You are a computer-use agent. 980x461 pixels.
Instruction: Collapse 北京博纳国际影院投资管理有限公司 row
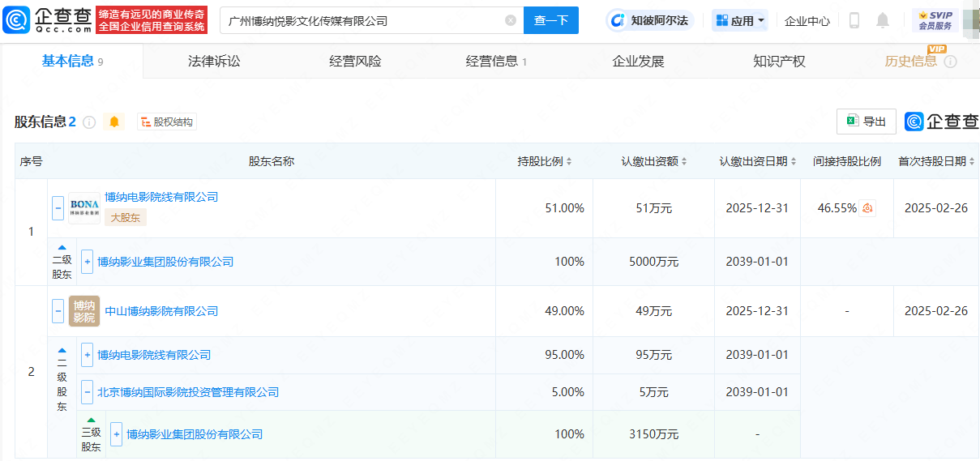click(x=88, y=392)
